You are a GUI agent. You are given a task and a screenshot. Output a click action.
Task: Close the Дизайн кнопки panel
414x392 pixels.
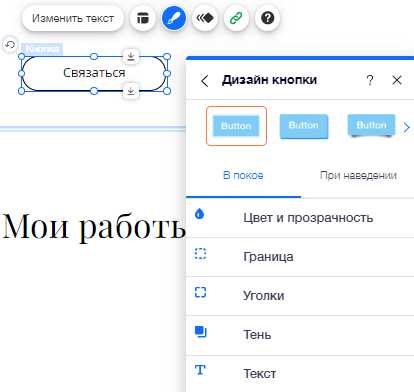397,80
